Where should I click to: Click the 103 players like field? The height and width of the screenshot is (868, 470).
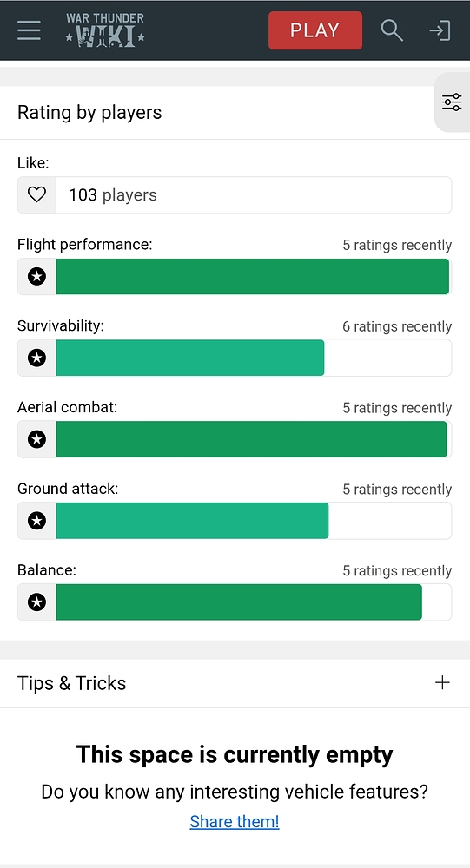point(254,194)
